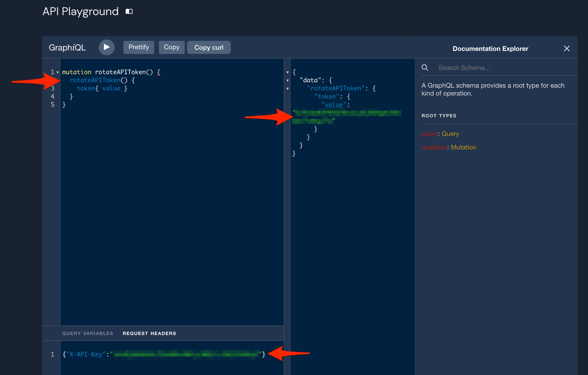
Task: Switch to the Request Headers tab
Action: pyautogui.click(x=149, y=333)
